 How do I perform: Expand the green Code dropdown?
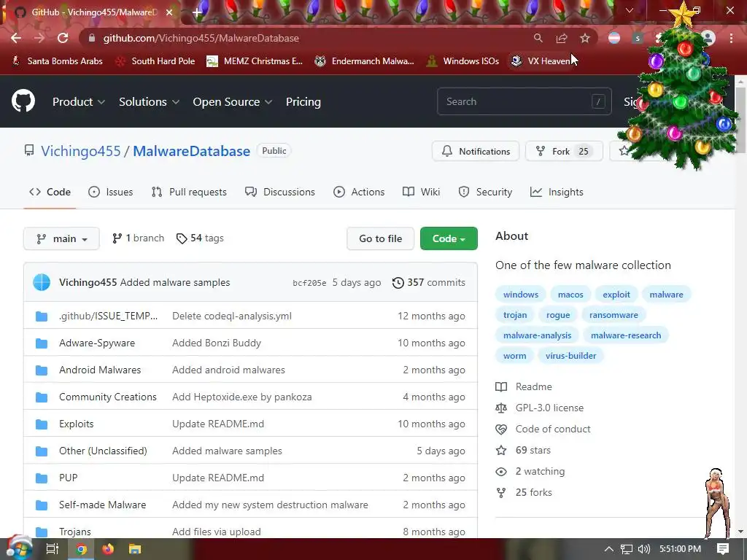click(x=449, y=238)
